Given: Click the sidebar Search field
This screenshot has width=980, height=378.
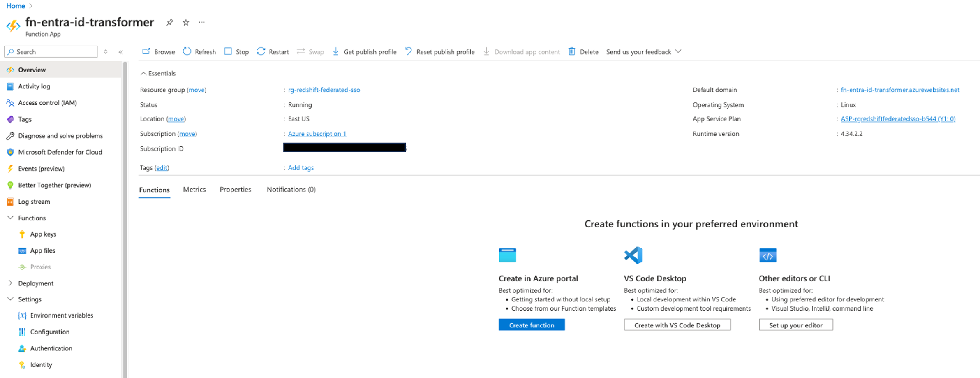Looking at the screenshot, I should (x=50, y=51).
